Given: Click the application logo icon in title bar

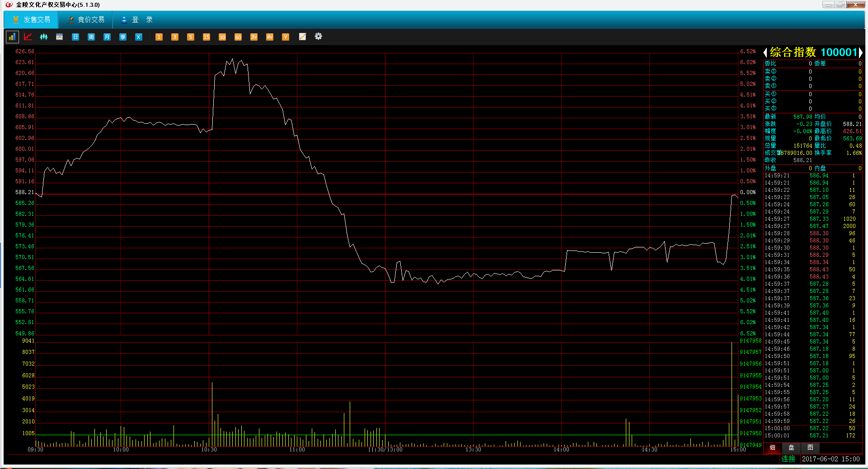Looking at the screenshot, I should point(9,5).
